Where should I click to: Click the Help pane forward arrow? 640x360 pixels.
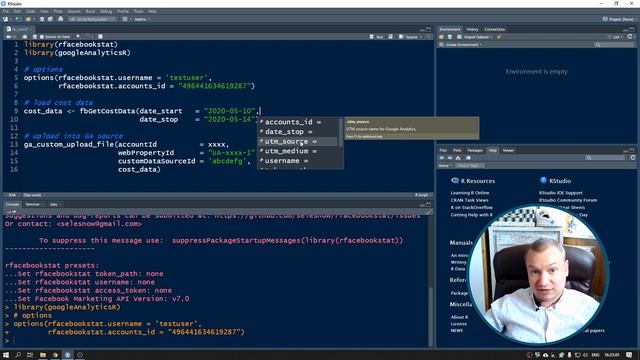[x=449, y=158]
